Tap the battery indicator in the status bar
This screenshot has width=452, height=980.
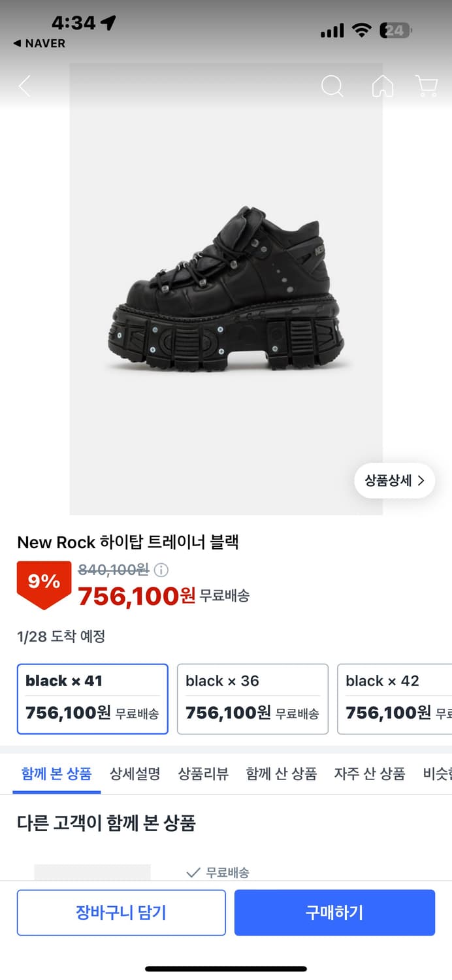click(x=395, y=30)
